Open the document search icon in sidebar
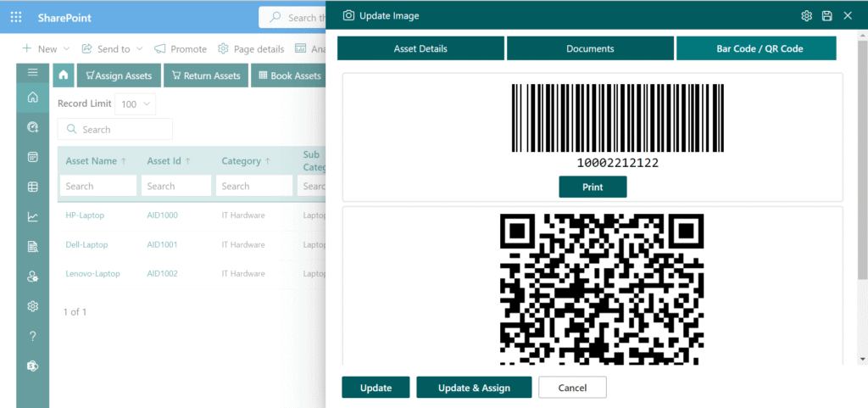The image size is (868, 408). (x=33, y=247)
